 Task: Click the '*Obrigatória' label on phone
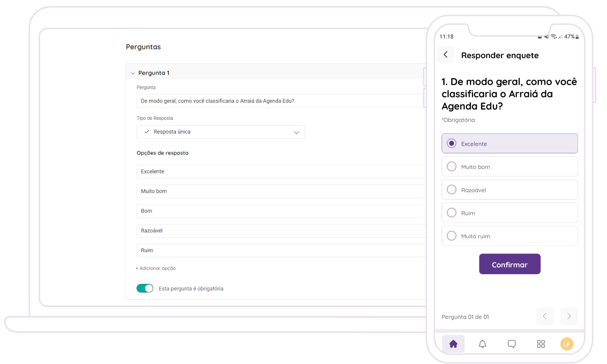[458, 120]
